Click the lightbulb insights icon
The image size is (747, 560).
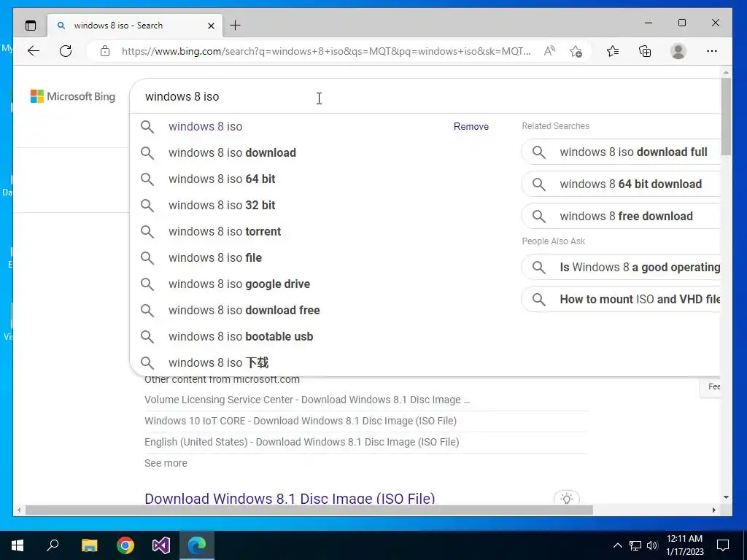coord(566,499)
